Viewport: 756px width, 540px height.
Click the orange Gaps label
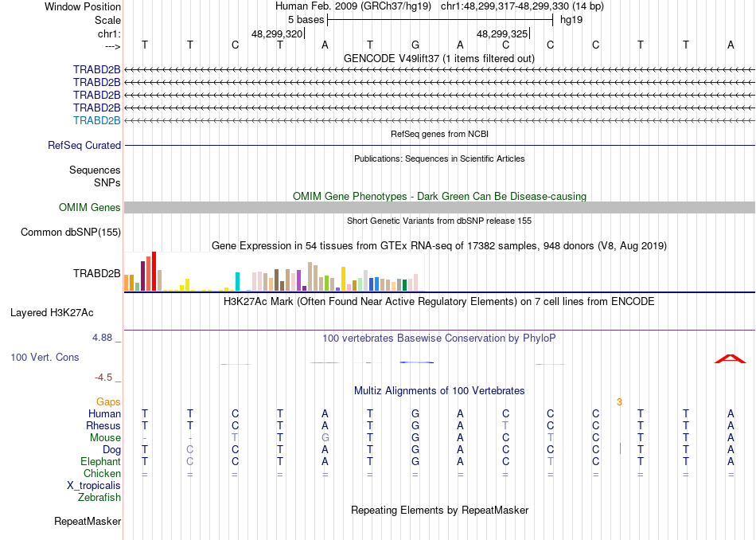coord(108,402)
